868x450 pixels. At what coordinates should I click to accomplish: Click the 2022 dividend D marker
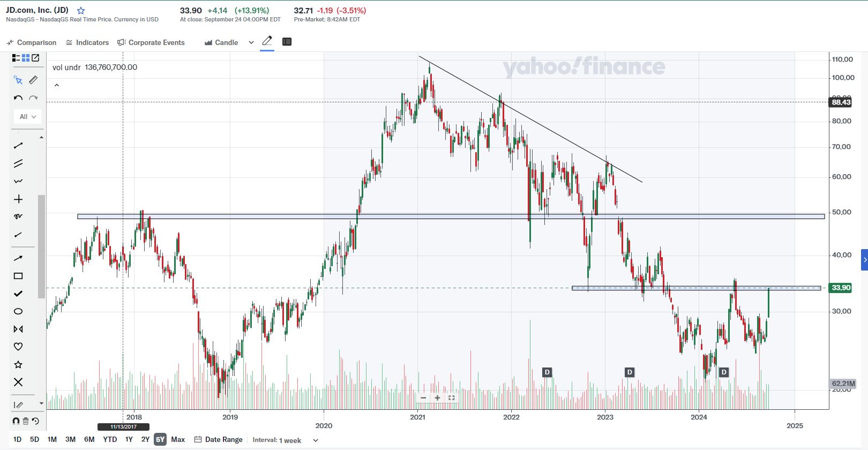tap(547, 372)
